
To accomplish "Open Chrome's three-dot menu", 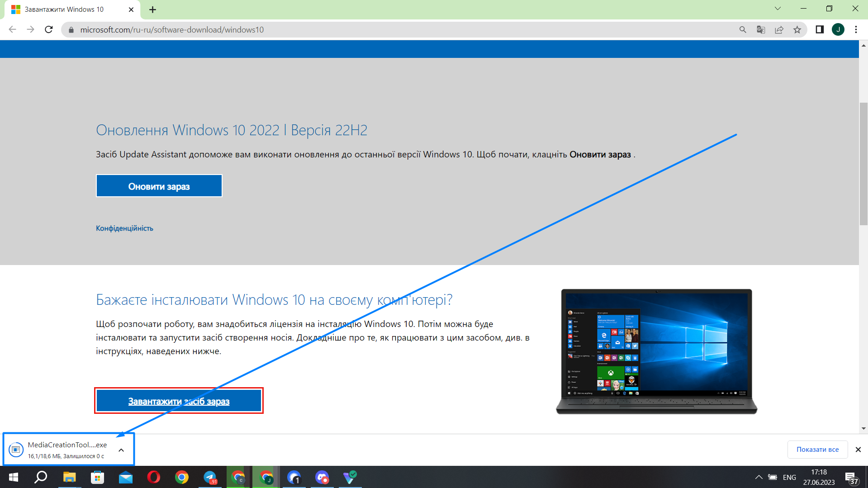I will [856, 29].
